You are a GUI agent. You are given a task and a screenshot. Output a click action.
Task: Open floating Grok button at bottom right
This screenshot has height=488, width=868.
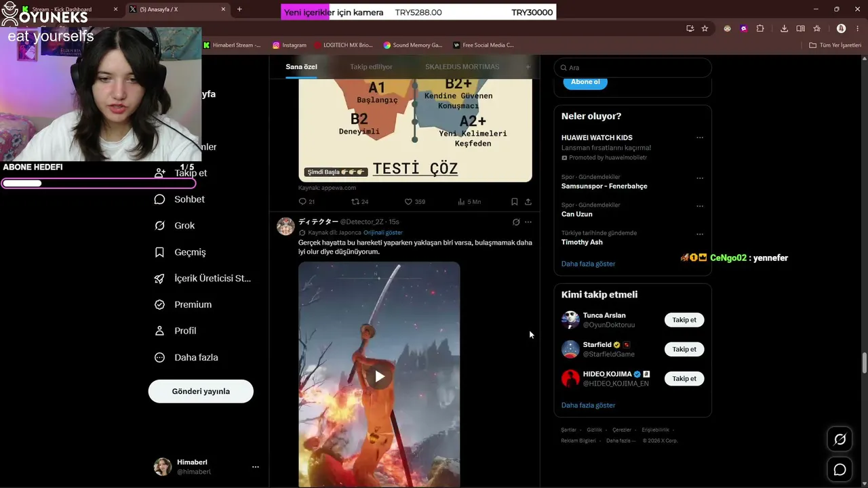[x=840, y=439]
